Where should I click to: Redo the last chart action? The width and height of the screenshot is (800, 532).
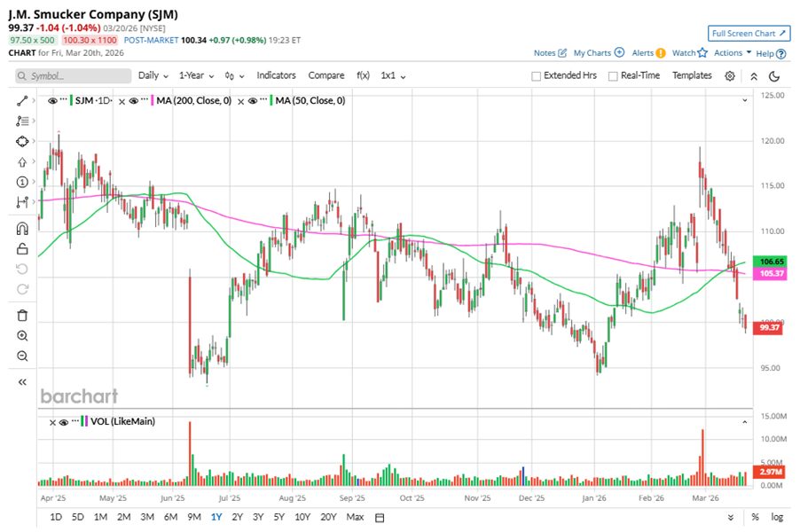tap(22, 289)
